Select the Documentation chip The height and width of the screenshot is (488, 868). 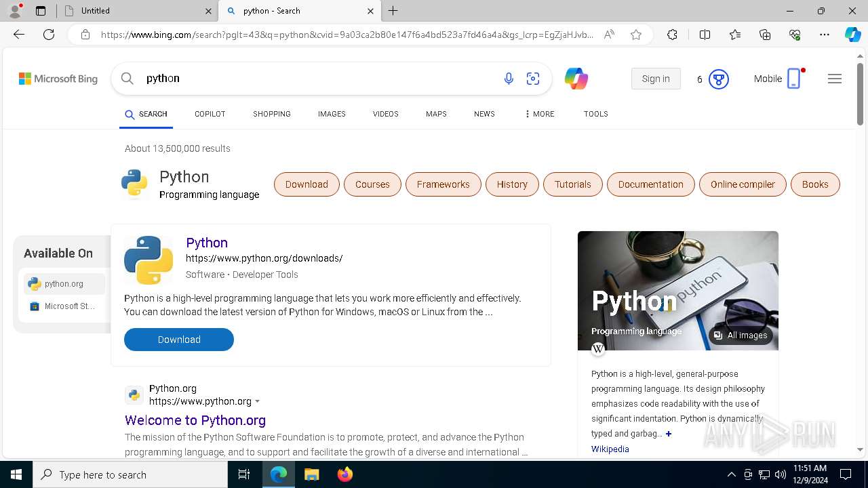[651, 184]
